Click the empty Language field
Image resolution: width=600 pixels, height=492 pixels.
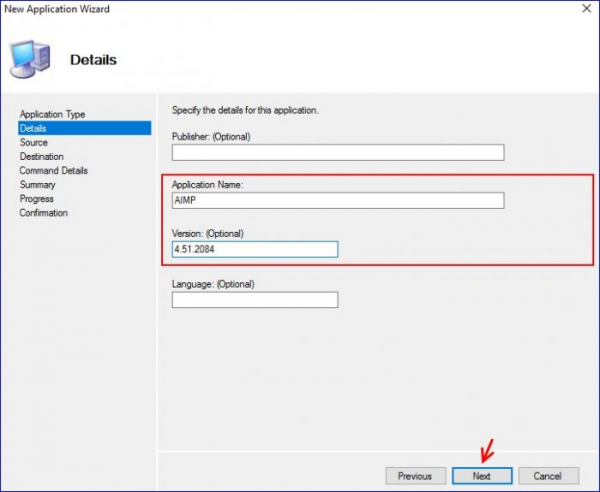tap(255, 300)
